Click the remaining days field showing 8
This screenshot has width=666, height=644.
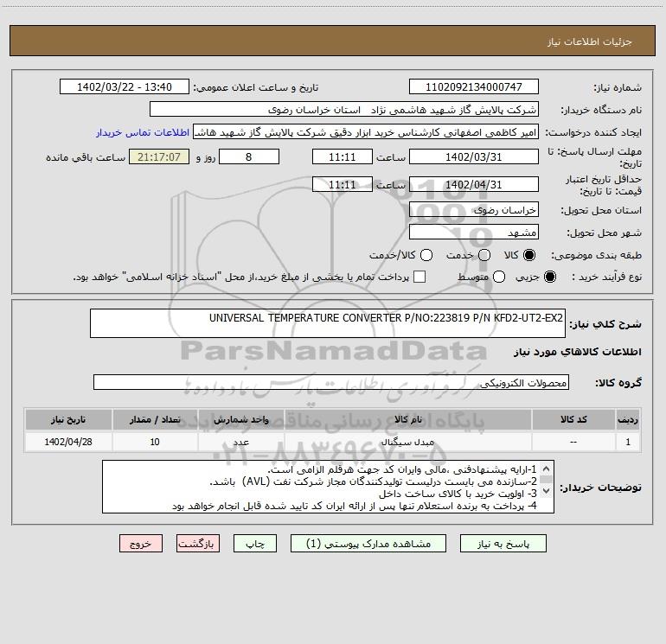coord(249,156)
